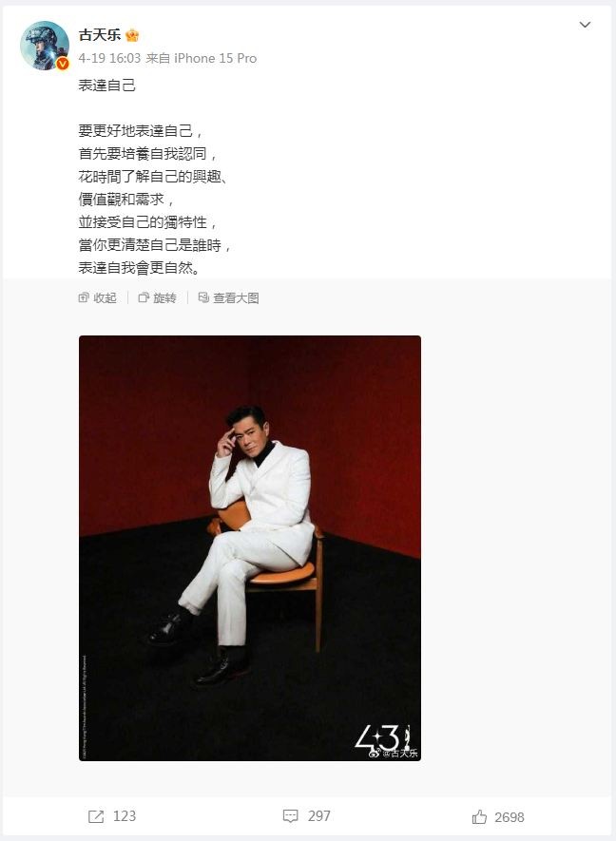Click the gold crown membership badge
Image resolution: width=616 pixels, height=841 pixels.
(132, 35)
